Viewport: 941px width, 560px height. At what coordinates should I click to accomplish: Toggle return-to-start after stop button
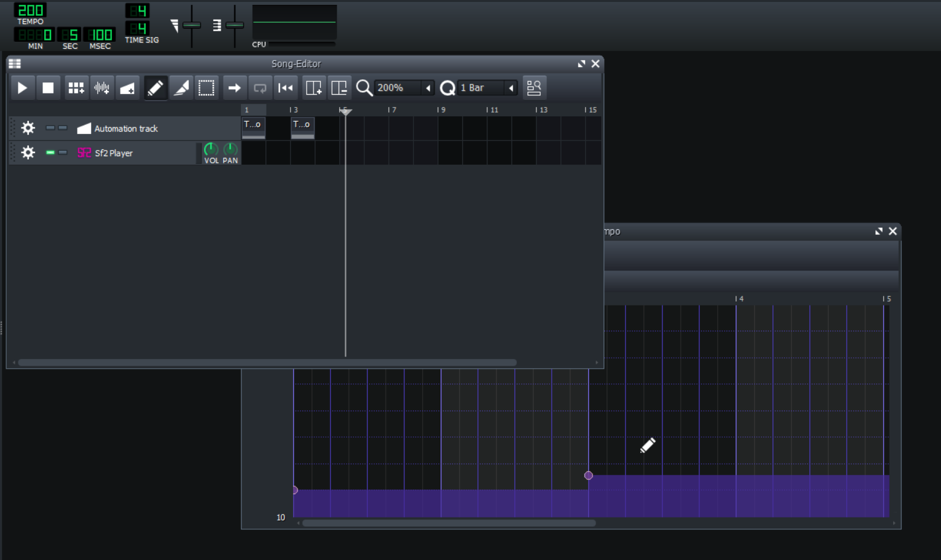coord(286,88)
